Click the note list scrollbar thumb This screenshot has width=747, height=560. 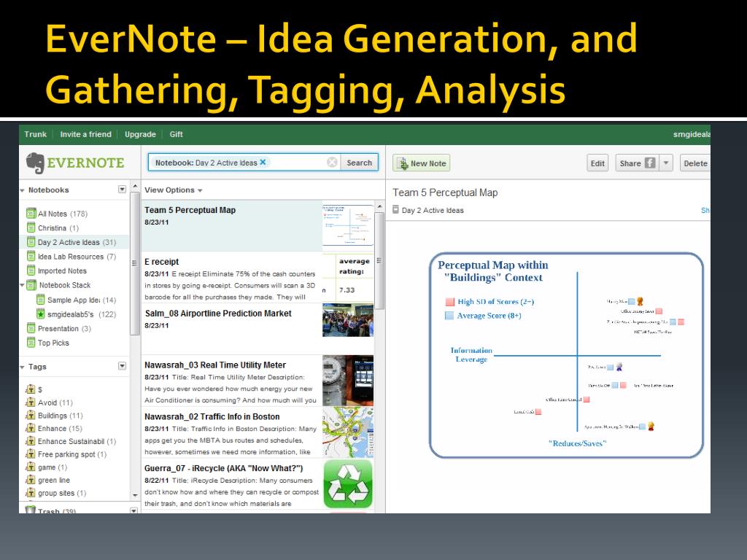[379, 260]
